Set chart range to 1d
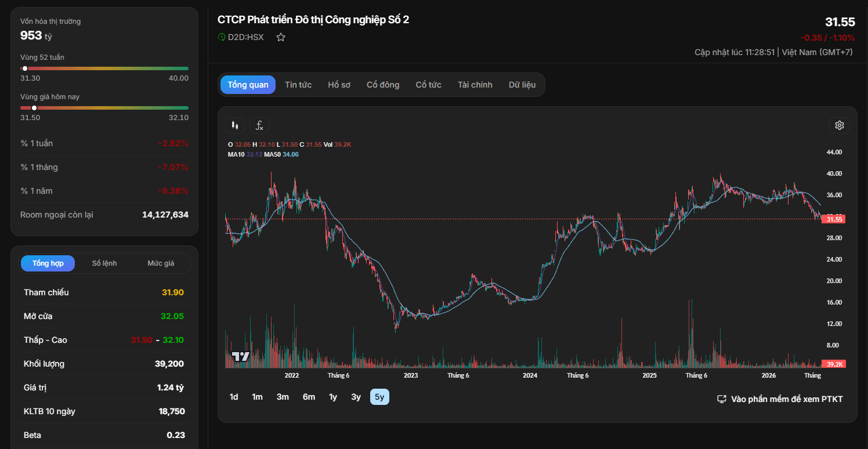Screen dimensions: 868x449 (x=234, y=397)
